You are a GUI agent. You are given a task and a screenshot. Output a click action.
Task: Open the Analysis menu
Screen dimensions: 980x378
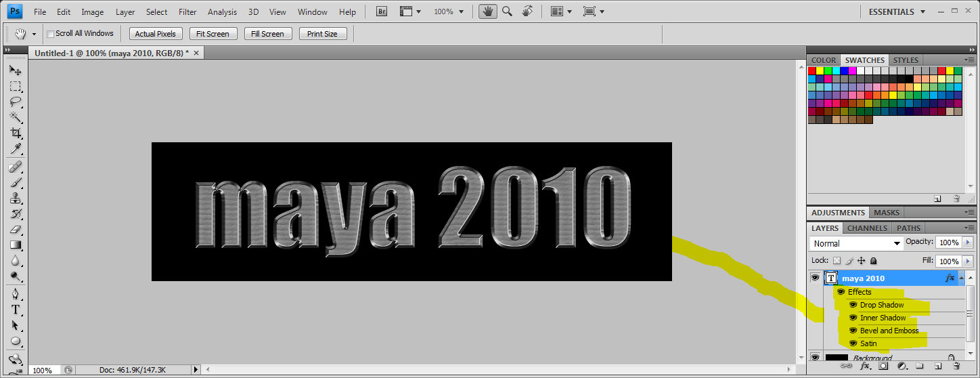(x=222, y=12)
